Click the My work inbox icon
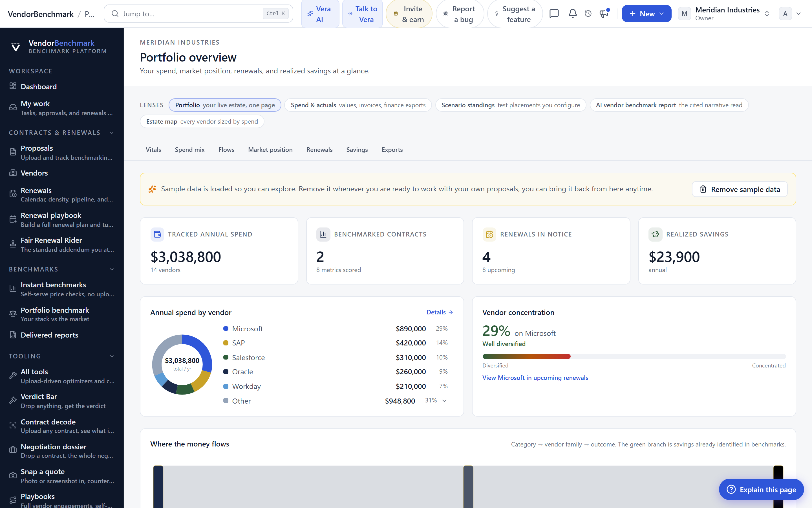 point(13,108)
